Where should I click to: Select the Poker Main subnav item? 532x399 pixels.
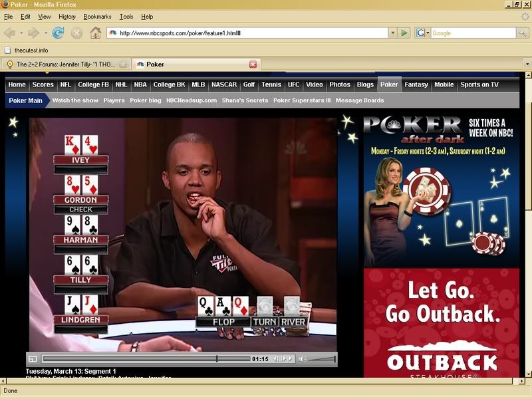point(26,100)
